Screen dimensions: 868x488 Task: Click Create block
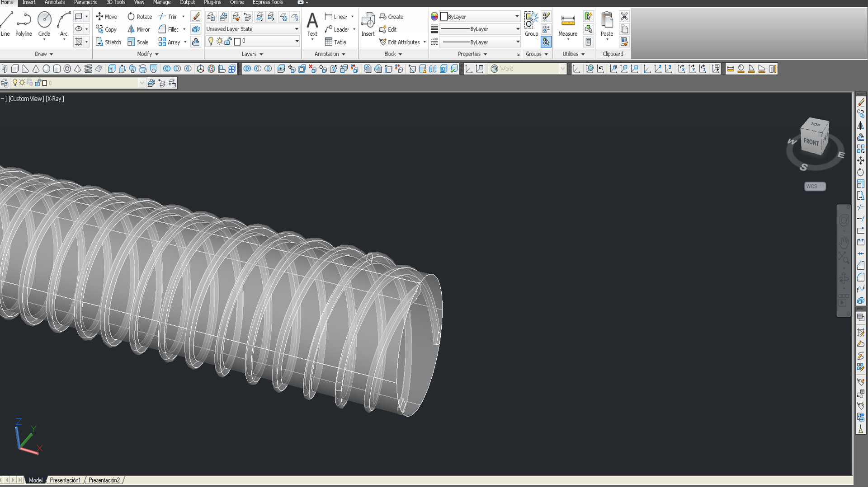tap(391, 17)
